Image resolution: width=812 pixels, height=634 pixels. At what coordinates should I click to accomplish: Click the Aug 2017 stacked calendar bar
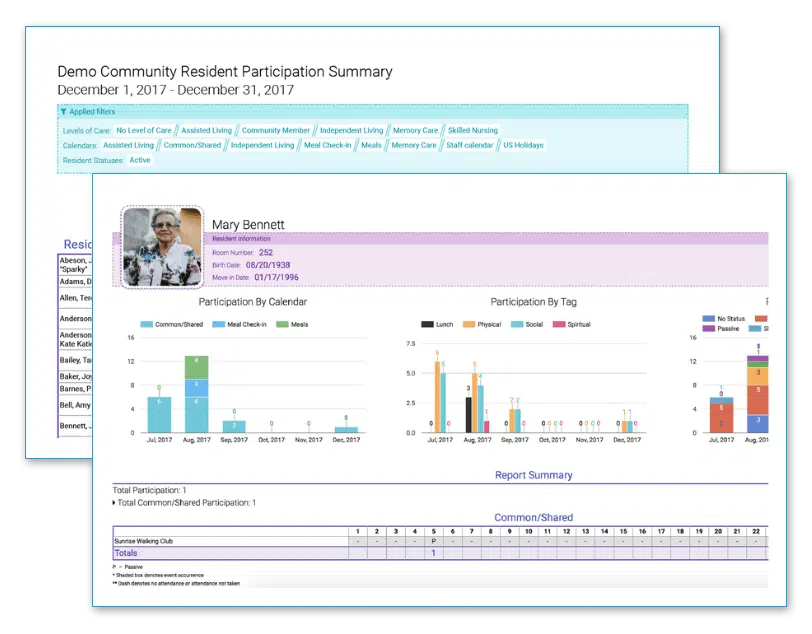[x=196, y=395]
